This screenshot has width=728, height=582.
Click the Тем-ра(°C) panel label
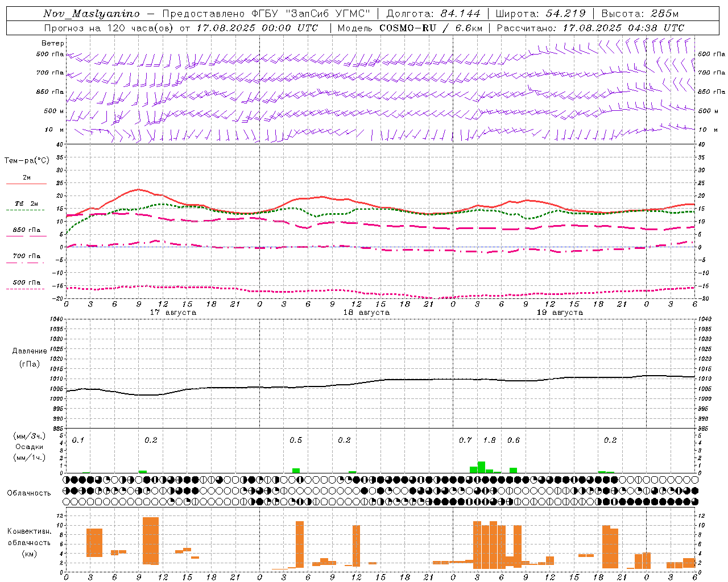point(27,161)
